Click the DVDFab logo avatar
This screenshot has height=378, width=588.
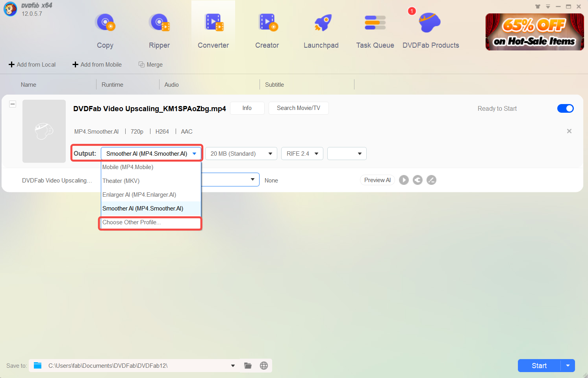10,9
